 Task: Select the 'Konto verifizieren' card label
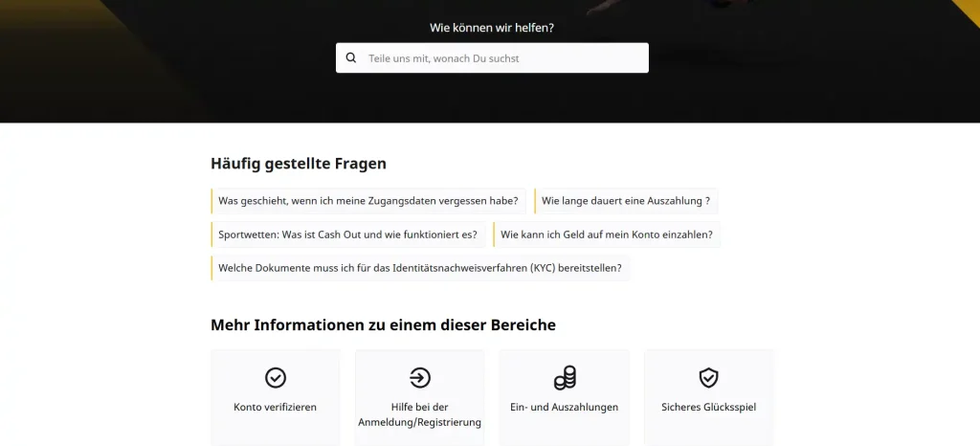275,408
